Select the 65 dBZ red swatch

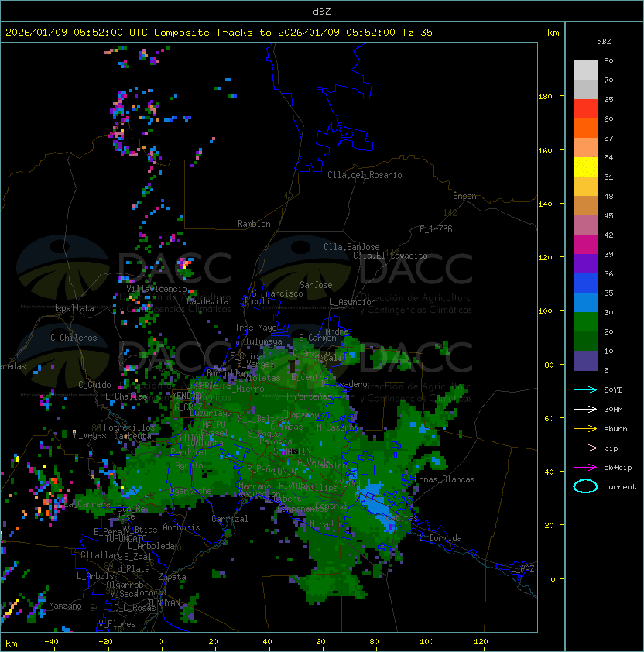(x=585, y=108)
